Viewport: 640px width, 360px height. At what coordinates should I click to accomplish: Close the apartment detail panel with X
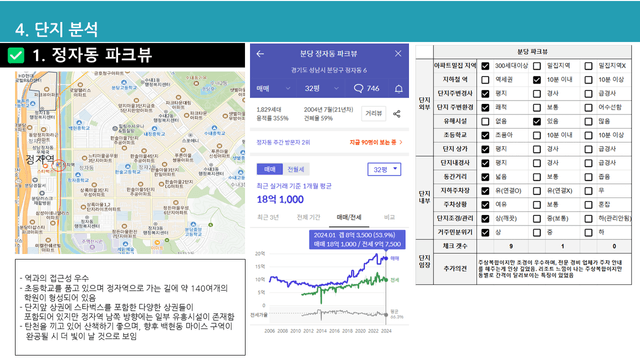coord(398,53)
